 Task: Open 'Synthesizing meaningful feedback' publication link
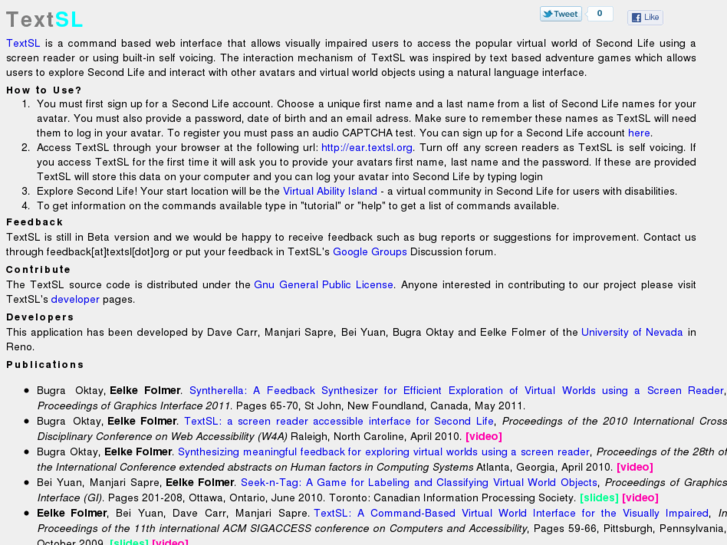[x=383, y=452]
